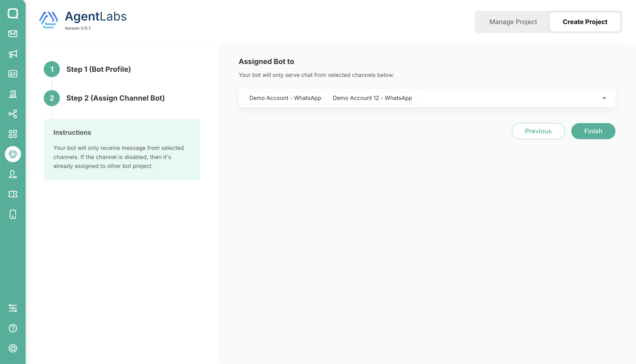Open the broadcast megaphone icon
636x364 pixels.
point(13,54)
